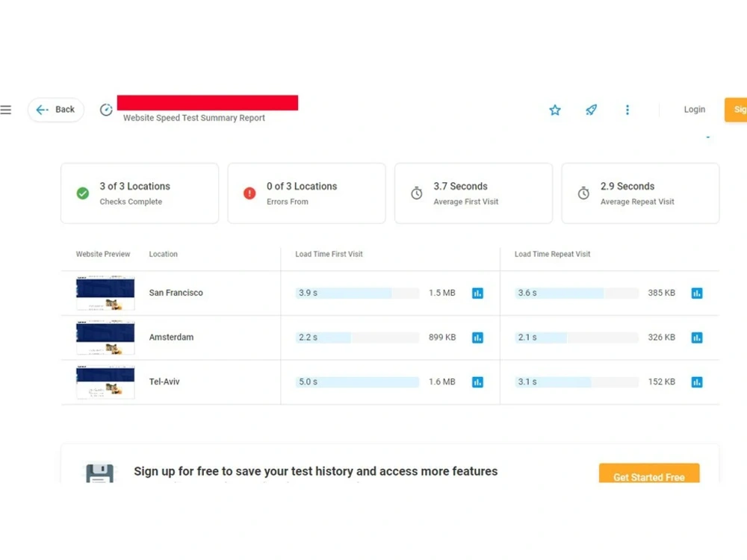Click the 2.1 s repeat visit load bar
This screenshot has height=560, width=747.
click(x=577, y=337)
